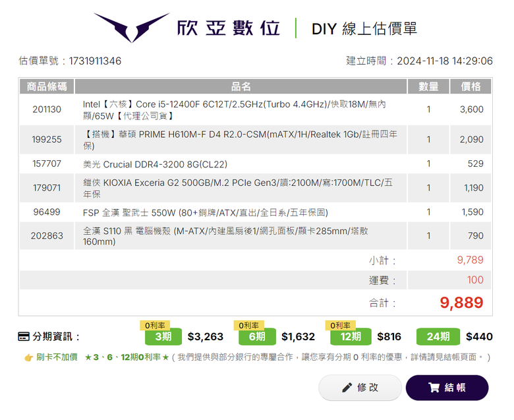
Task: Click the price 1,190
Action: point(474,188)
